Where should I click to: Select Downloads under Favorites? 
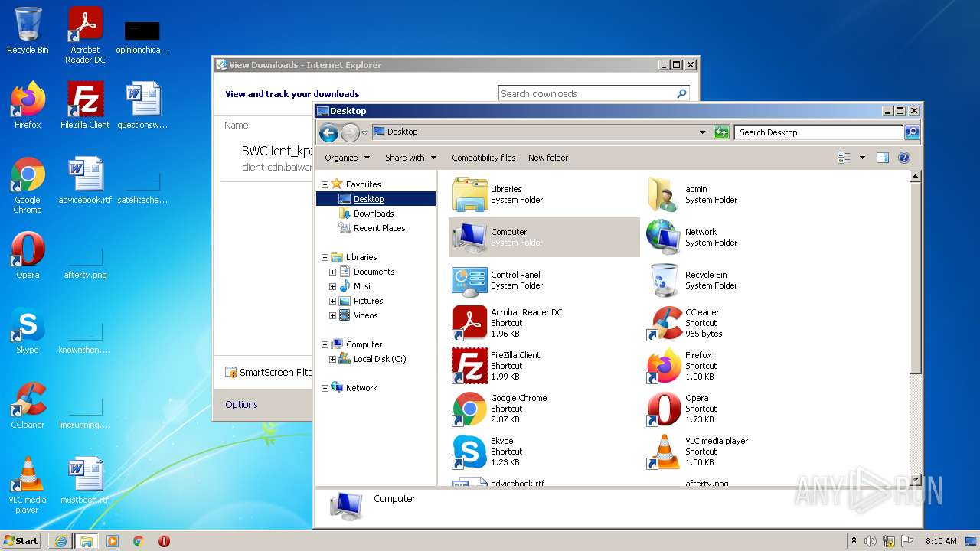[x=373, y=214]
